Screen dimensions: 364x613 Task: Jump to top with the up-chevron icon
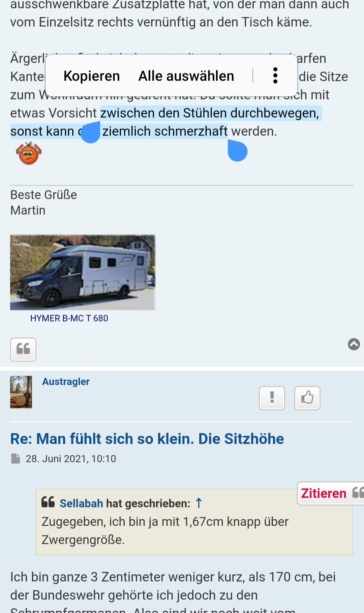pos(354,344)
